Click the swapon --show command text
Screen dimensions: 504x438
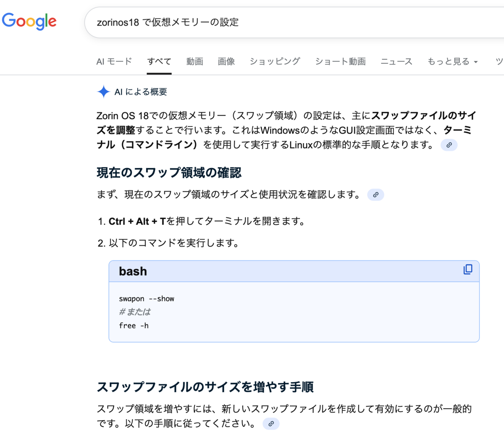click(146, 299)
